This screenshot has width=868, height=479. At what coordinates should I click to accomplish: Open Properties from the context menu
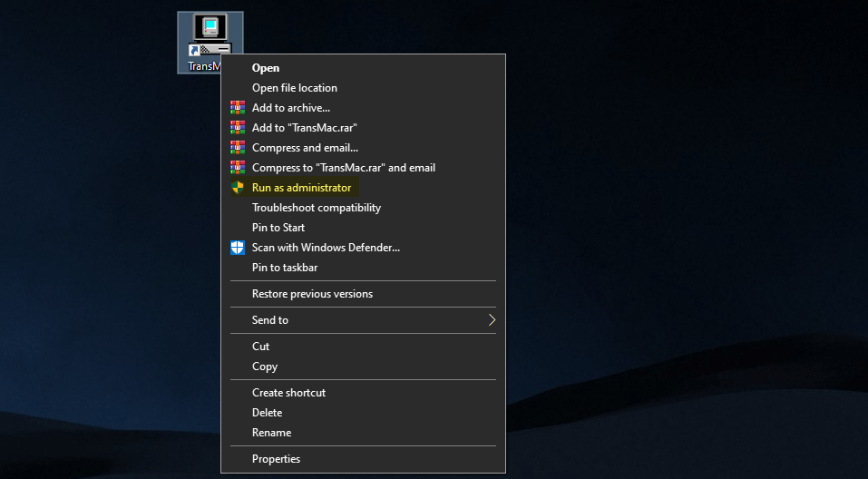363,459
